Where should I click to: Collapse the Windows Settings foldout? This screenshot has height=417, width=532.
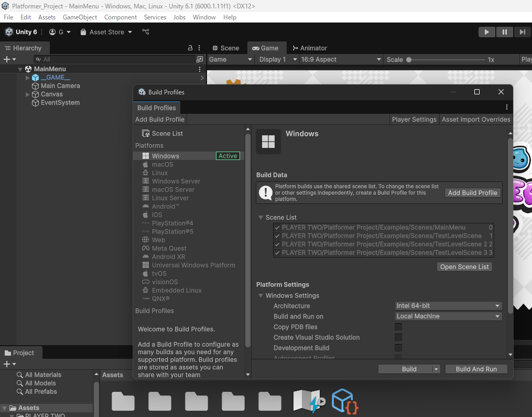tap(260, 296)
